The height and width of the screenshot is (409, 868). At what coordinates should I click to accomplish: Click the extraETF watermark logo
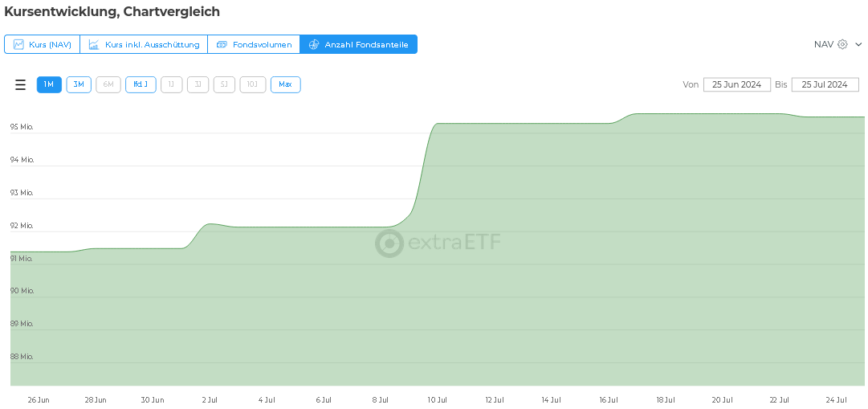(x=389, y=243)
